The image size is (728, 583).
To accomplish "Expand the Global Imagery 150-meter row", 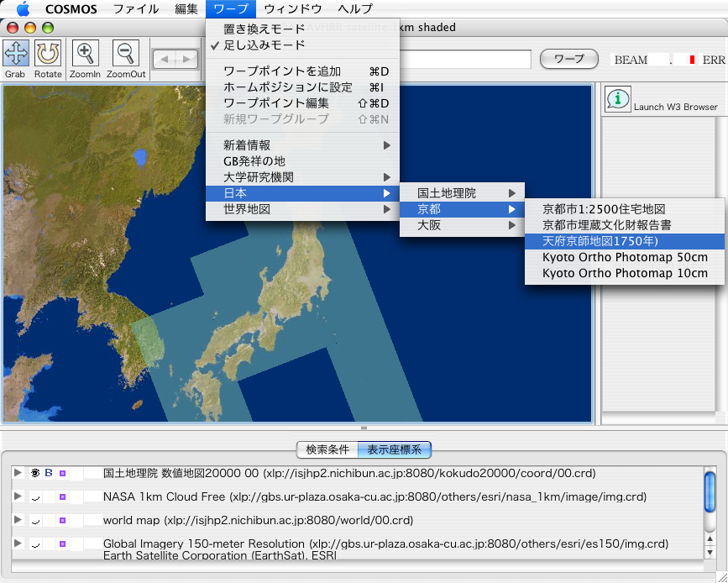I will point(18,544).
